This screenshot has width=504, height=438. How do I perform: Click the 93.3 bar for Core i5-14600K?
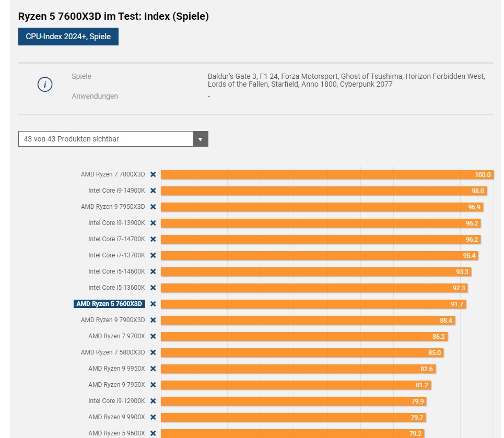pos(316,271)
